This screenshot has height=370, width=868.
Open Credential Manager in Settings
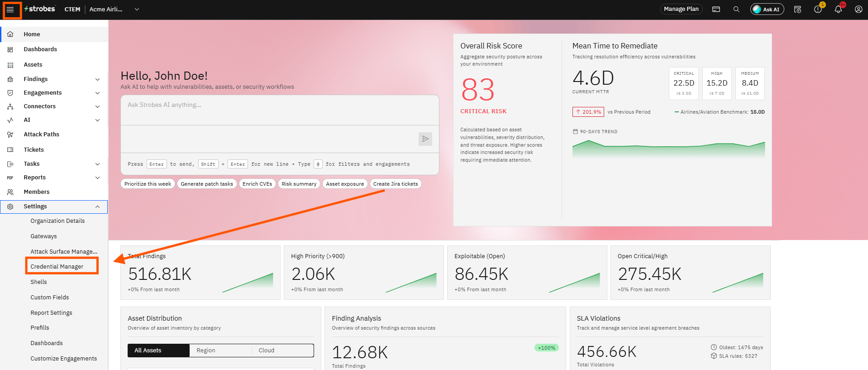(57, 267)
